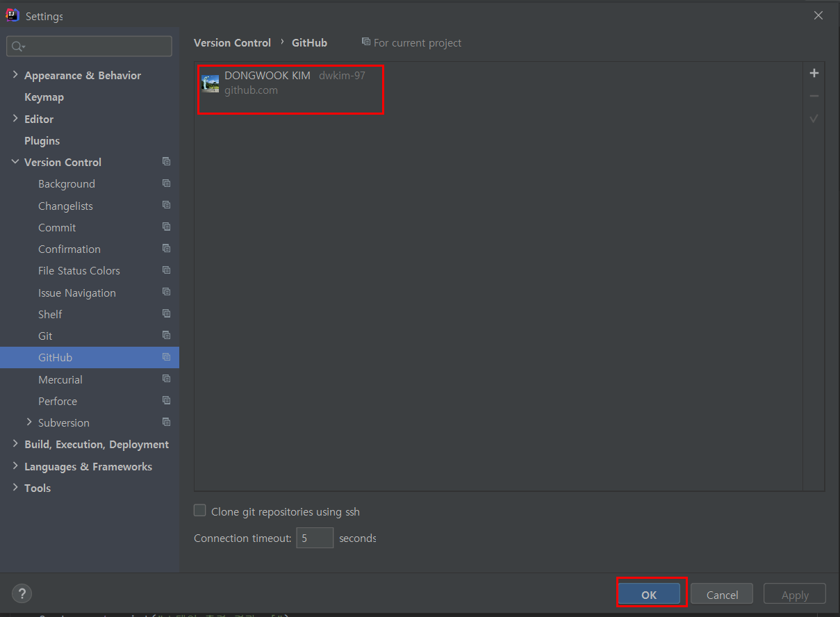Image resolution: width=840 pixels, height=617 pixels.
Task: Select Plugins in settings tree
Action: pyautogui.click(x=42, y=140)
